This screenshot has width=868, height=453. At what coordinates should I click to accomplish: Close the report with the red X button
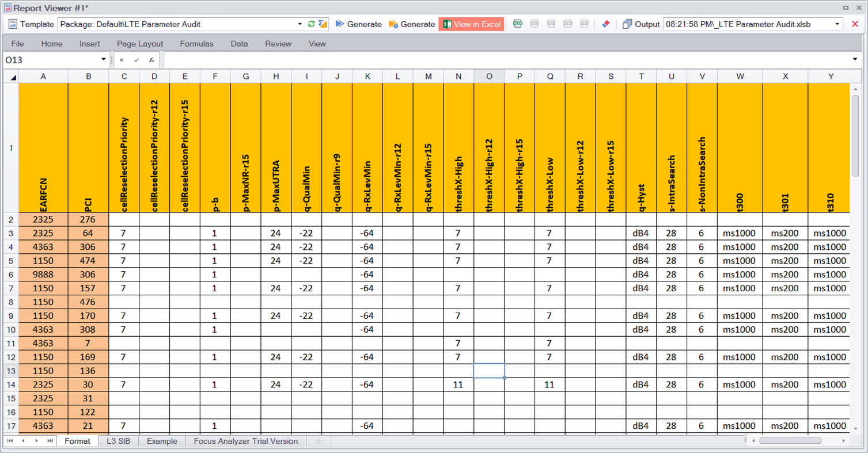854,24
